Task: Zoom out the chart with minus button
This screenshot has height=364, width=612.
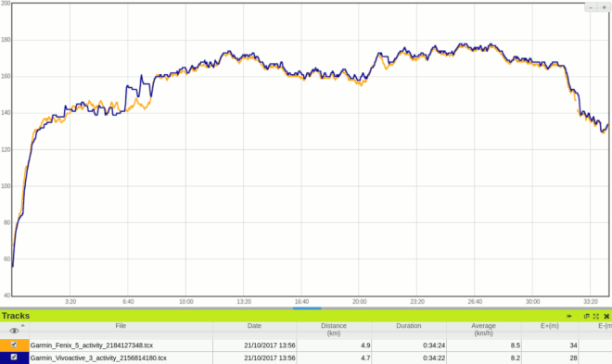Action: [x=591, y=7]
